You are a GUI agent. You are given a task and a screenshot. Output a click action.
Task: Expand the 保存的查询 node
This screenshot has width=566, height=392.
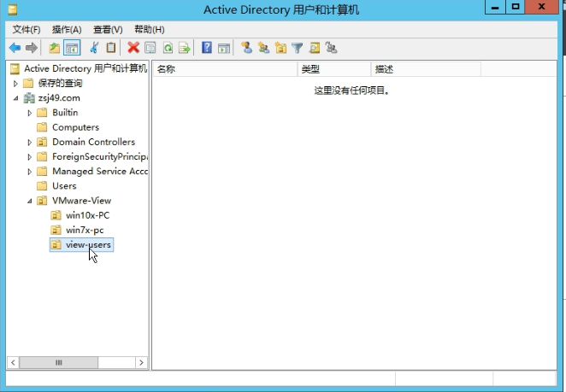click(x=15, y=84)
